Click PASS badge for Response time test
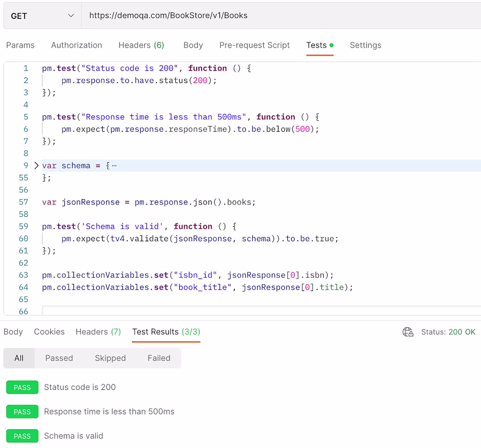This screenshot has width=481, height=448. (22, 412)
